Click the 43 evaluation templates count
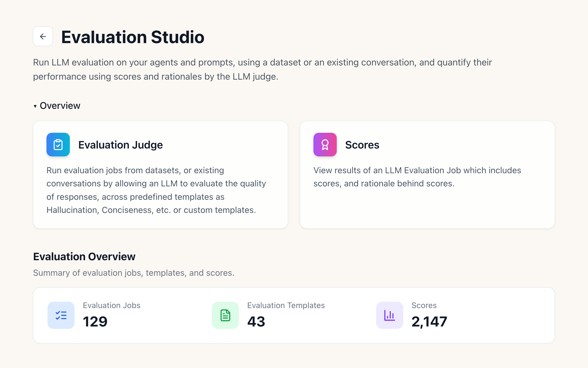Image resolution: width=588 pixels, height=368 pixels. [x=256, y=321]
